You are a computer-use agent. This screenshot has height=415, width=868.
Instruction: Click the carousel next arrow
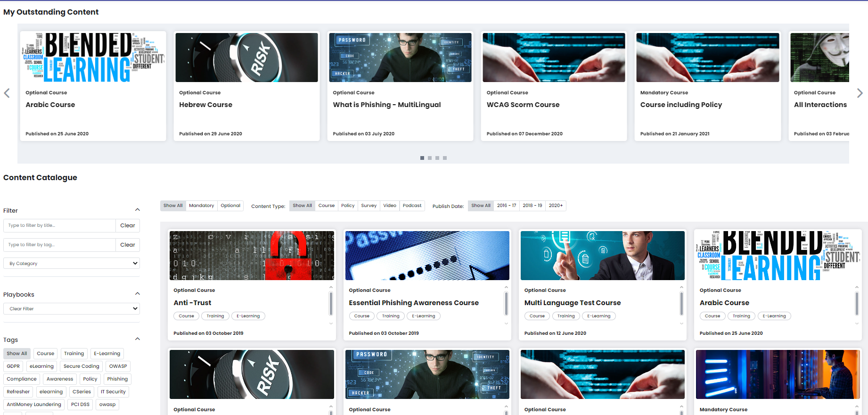click(860, 93)
